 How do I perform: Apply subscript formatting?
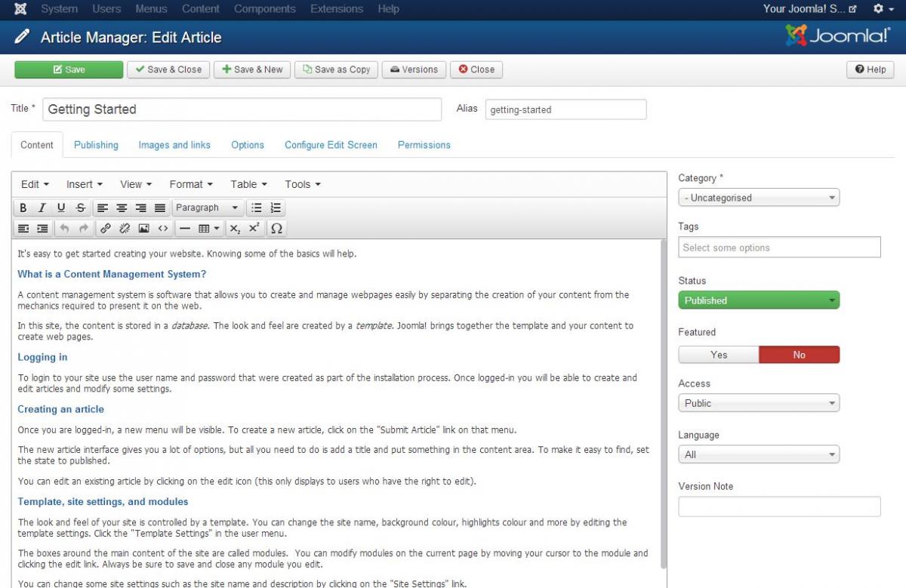click(236, 228)
